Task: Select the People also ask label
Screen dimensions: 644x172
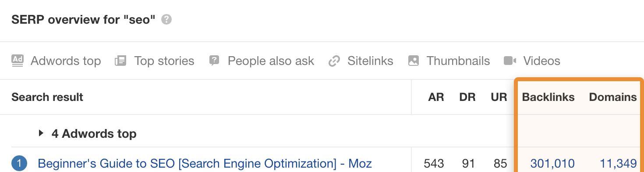Action: click(x=271, y=61)
